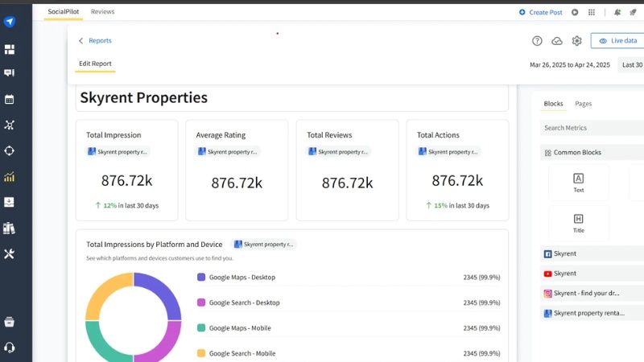Add the Text block
The width and height of the screenshot is (644, 362).
click(578, 183)
